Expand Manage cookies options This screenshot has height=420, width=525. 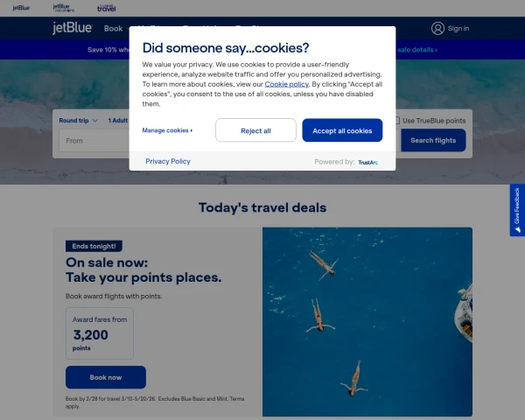(167, 130)
